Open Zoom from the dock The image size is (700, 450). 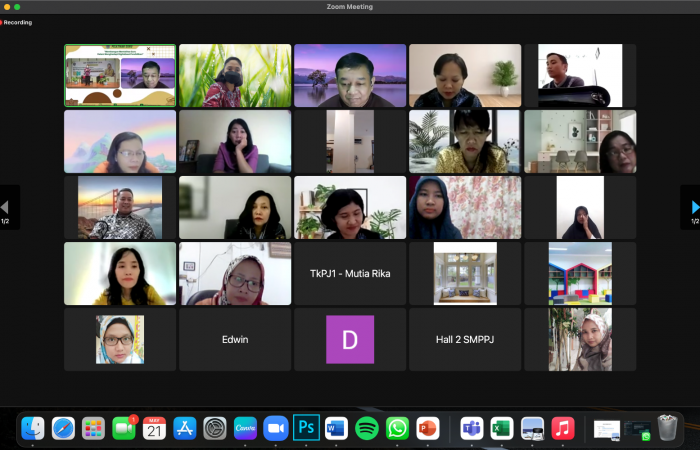coord(275,429)
